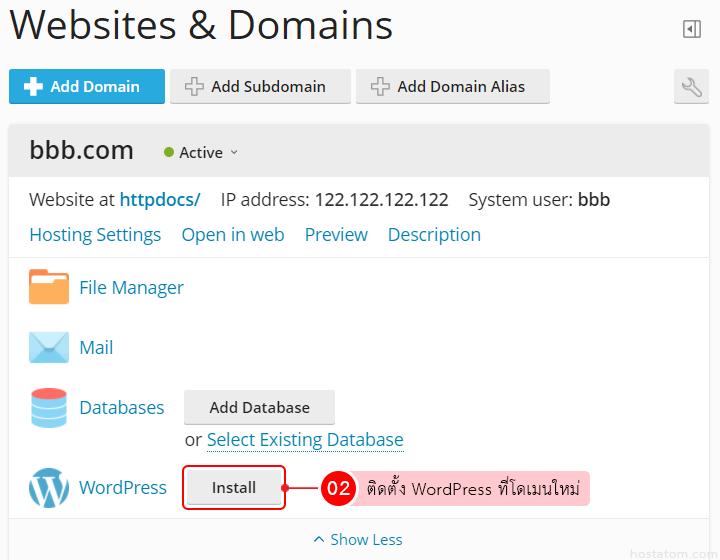
Task: Open the Active status dropdown
Action: click(x=201, y=153)
